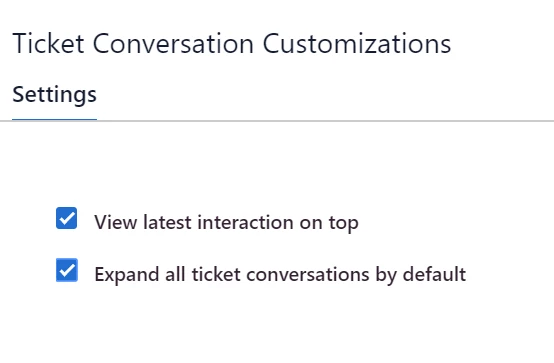
Task: Disable expanding ticket conversations by default
Action: 67,270
